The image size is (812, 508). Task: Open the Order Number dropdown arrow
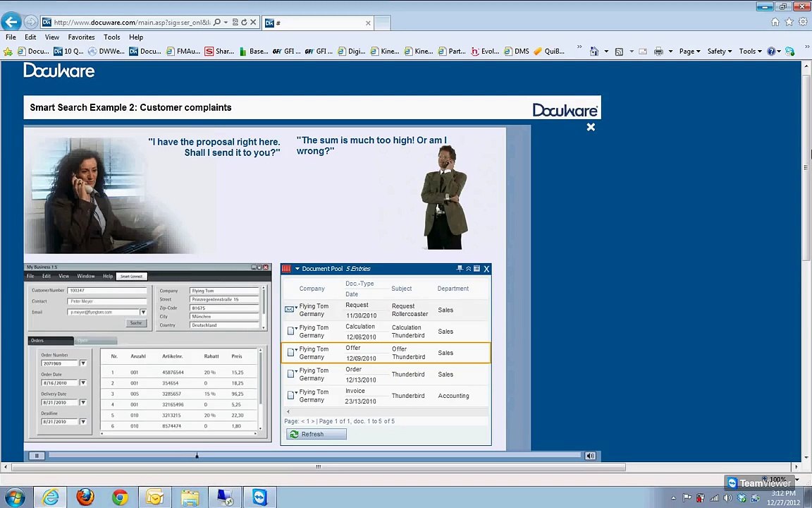(x=83, y=363)
